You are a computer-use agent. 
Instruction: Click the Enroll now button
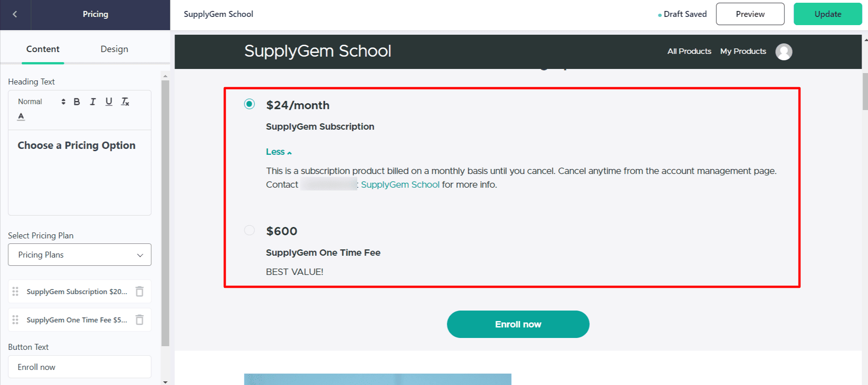coord(518,324)
